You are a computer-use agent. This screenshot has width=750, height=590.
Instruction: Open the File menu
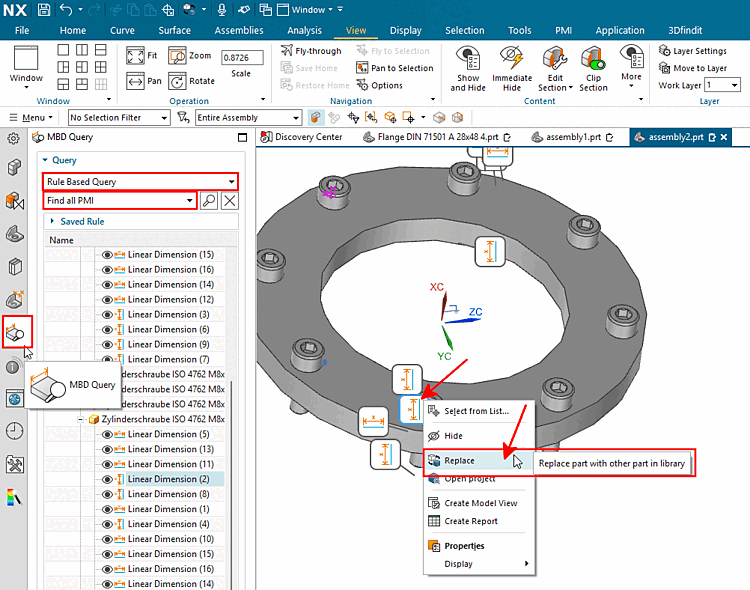[x=22, y=30]
